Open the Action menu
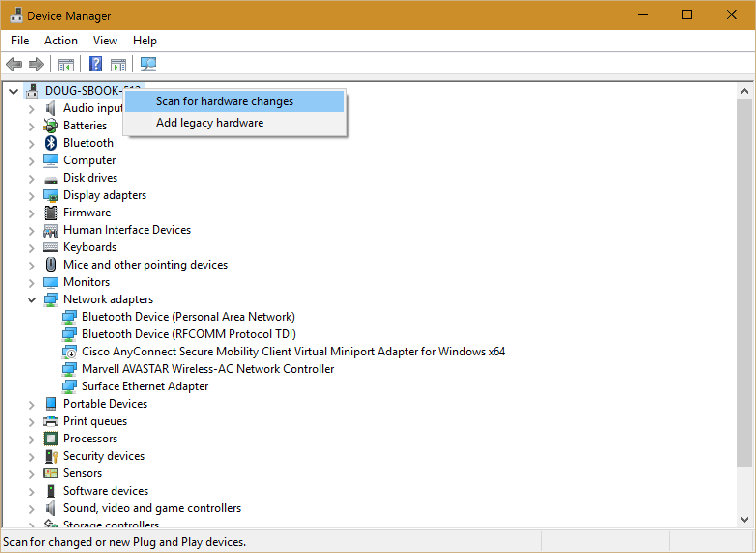This screenshot has height=553, width=756. coord(60,41)
